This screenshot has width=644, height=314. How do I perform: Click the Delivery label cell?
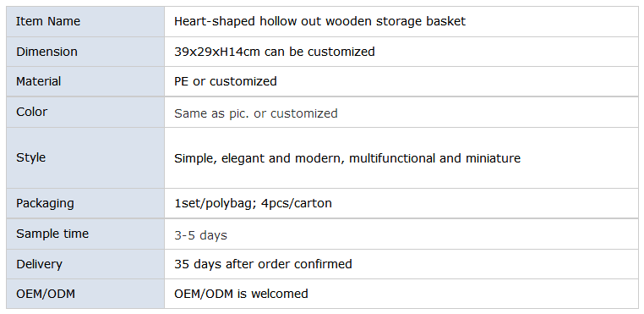point(85,264)
